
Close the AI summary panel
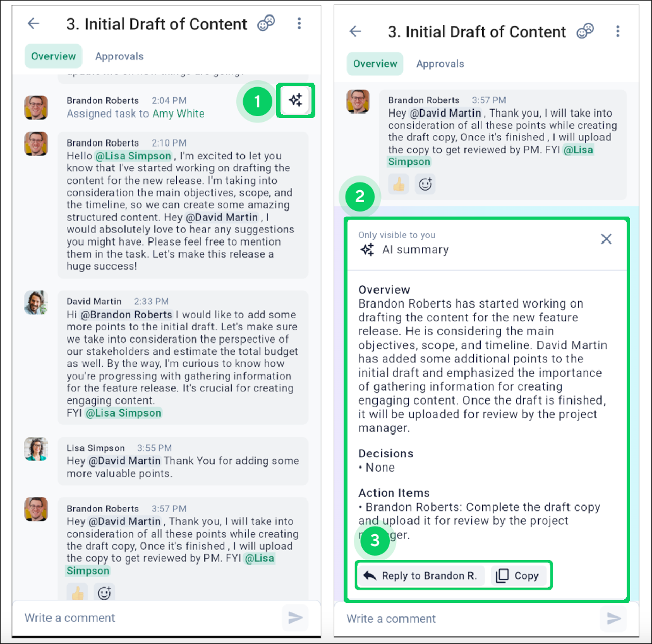click(606, 239)
